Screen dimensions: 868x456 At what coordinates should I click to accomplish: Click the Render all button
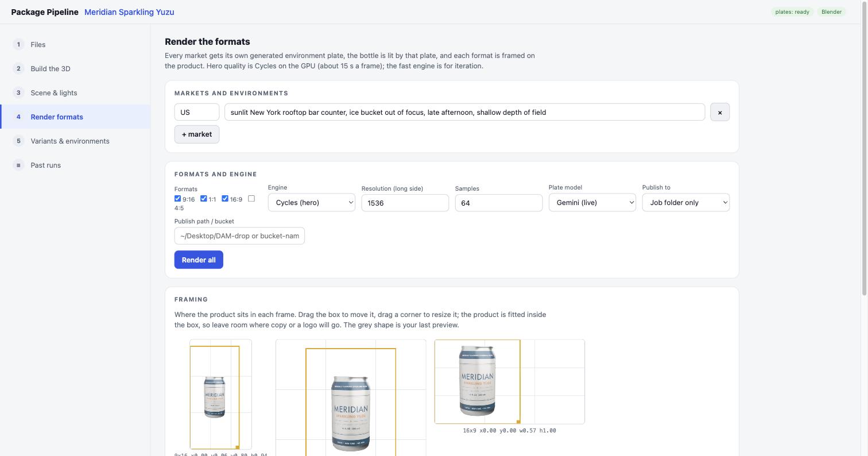pyautogui.click(x=199, y=260)
